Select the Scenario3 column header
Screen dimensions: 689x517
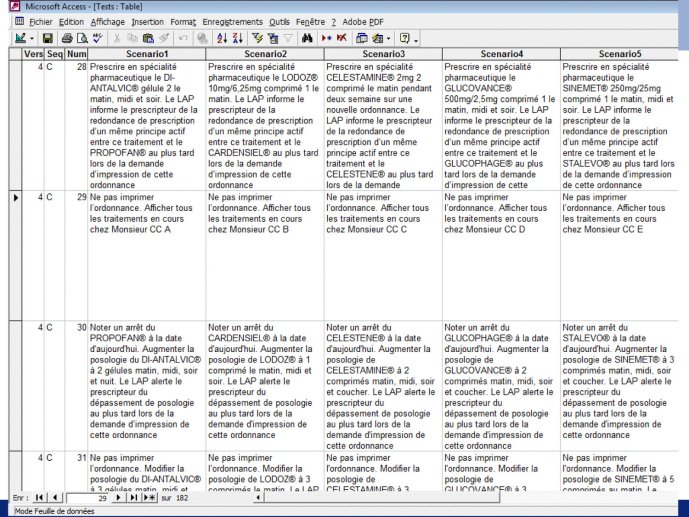[383, 54]
